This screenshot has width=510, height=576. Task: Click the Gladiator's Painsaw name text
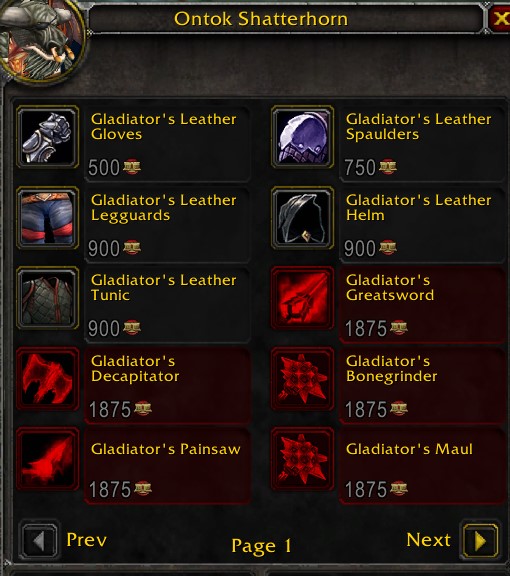(166, 449)
